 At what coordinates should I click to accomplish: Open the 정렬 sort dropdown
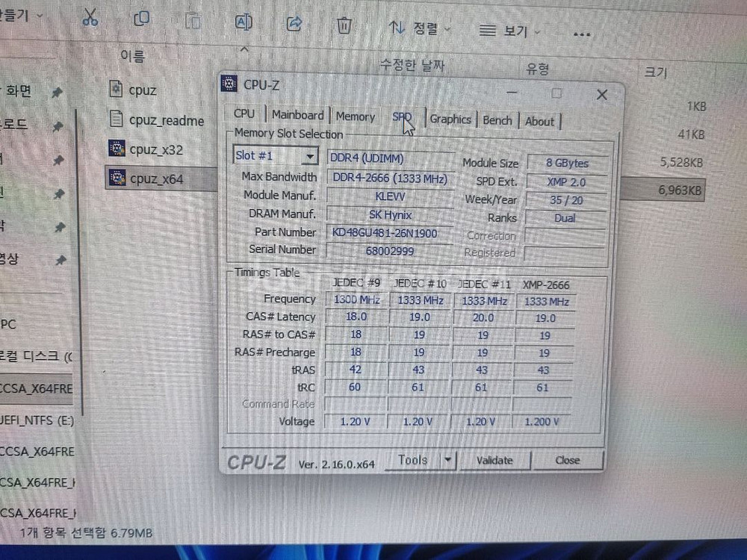click(421, 28)
